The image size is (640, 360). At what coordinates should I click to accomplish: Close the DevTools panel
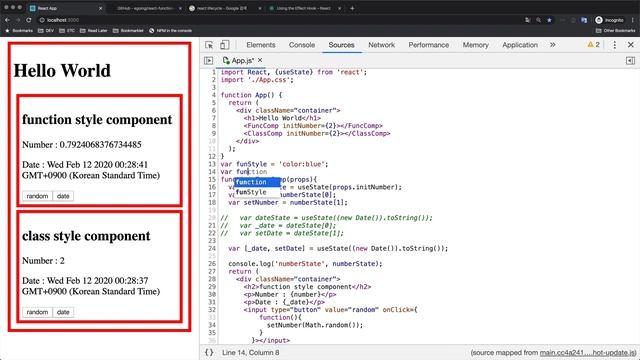[x=631, y=45]
